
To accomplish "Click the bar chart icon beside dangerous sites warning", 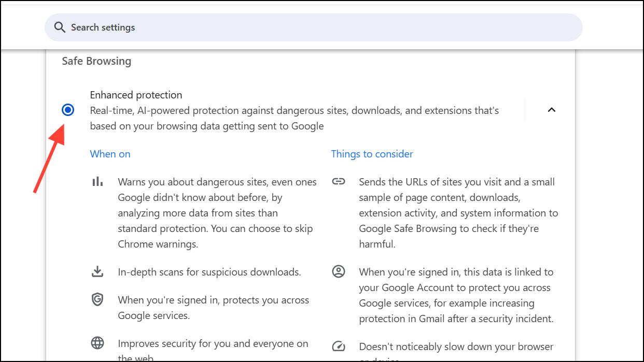I will [x=97, y=181].
